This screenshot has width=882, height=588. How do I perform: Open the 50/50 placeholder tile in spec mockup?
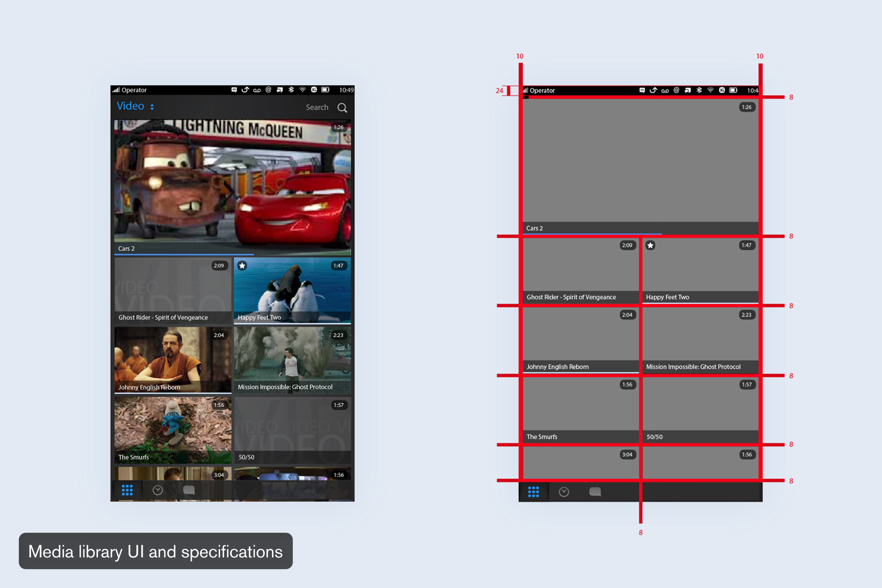(701, 410)
